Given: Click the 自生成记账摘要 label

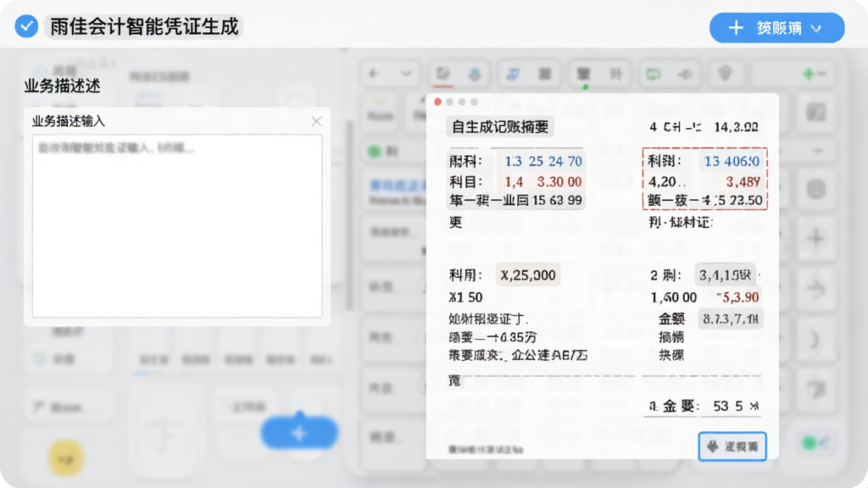Looking at the screenshot, I should click(500, 127).
